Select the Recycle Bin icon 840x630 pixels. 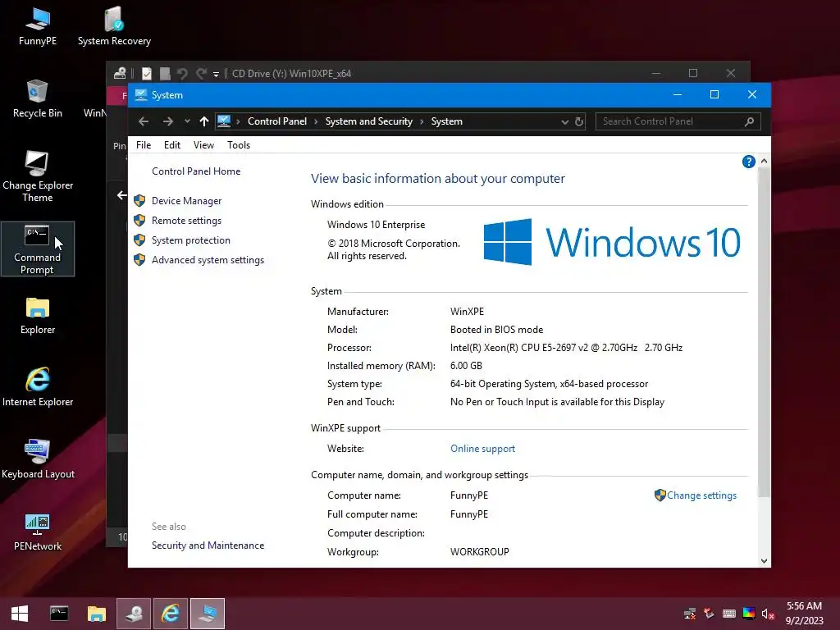tap(38, 99)
